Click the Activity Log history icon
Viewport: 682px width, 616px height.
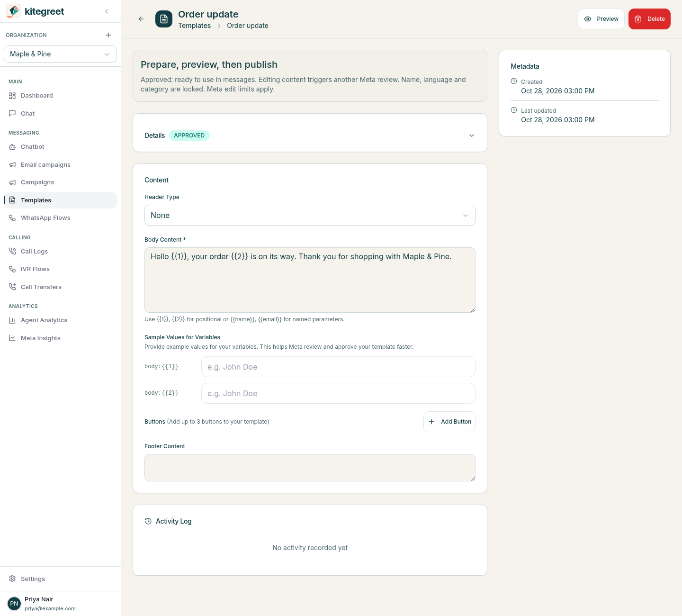(x=148, y=521)
